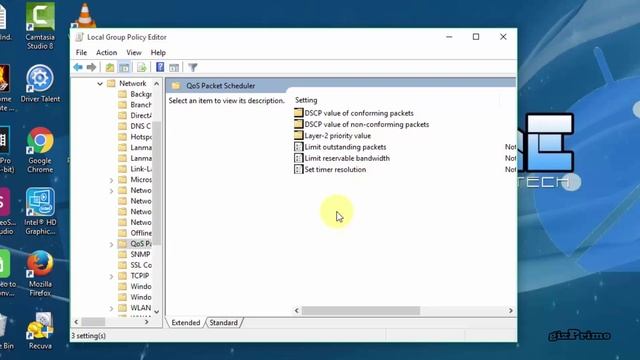
Task: Open the Driver Talent desktop shortcut
Action: [x=40, y=83]
